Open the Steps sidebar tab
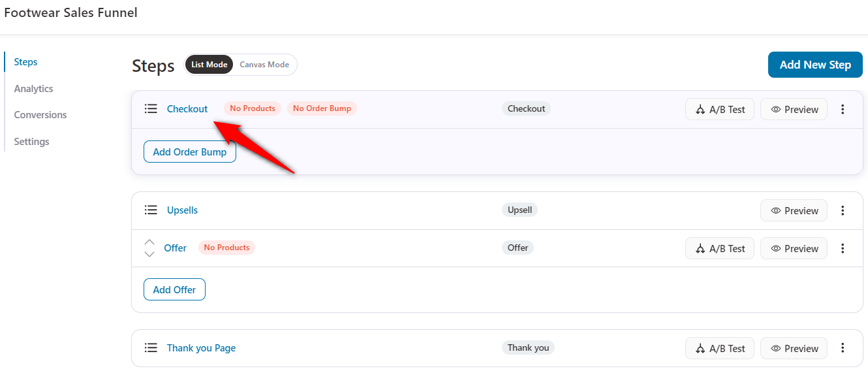 [26, 62]
